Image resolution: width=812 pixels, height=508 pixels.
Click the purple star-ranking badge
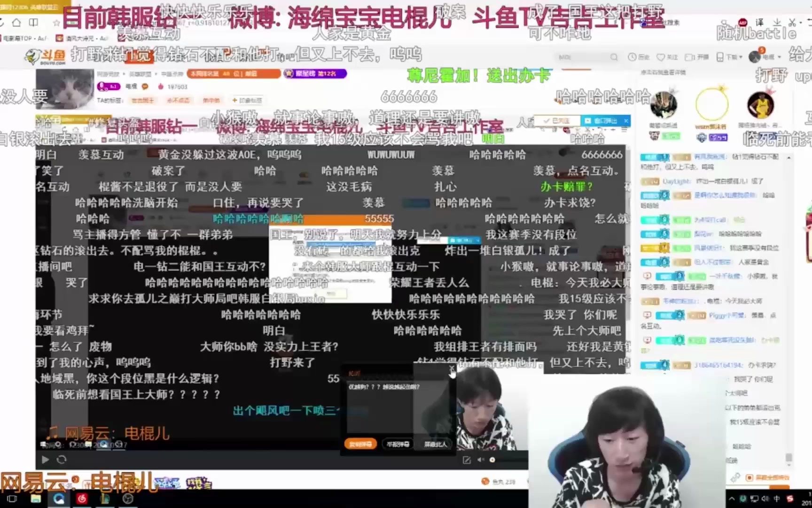coord(315,73)
